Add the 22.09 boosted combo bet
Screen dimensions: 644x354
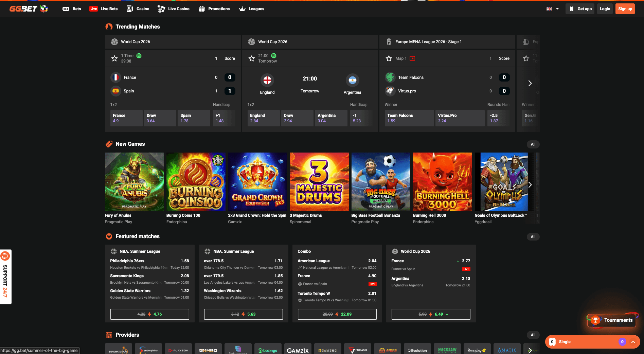[x=337, y=314]
